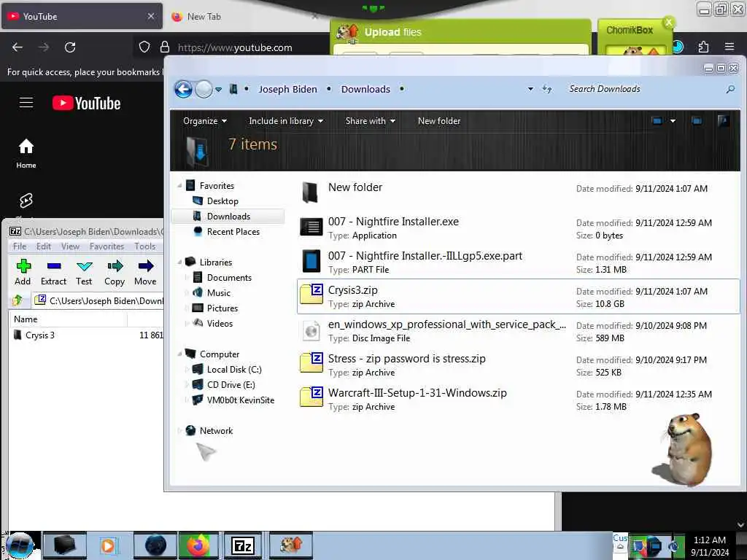Collapse the Libraries tree group
This screenshot has height=560, width=747.
click(x=180, y=262)
